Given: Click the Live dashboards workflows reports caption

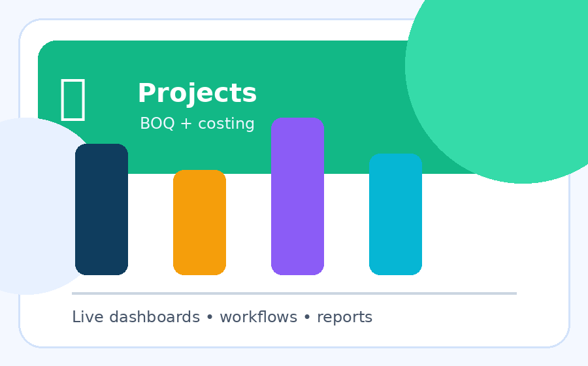Looking at the screenshot, I should tap(222, 317).
